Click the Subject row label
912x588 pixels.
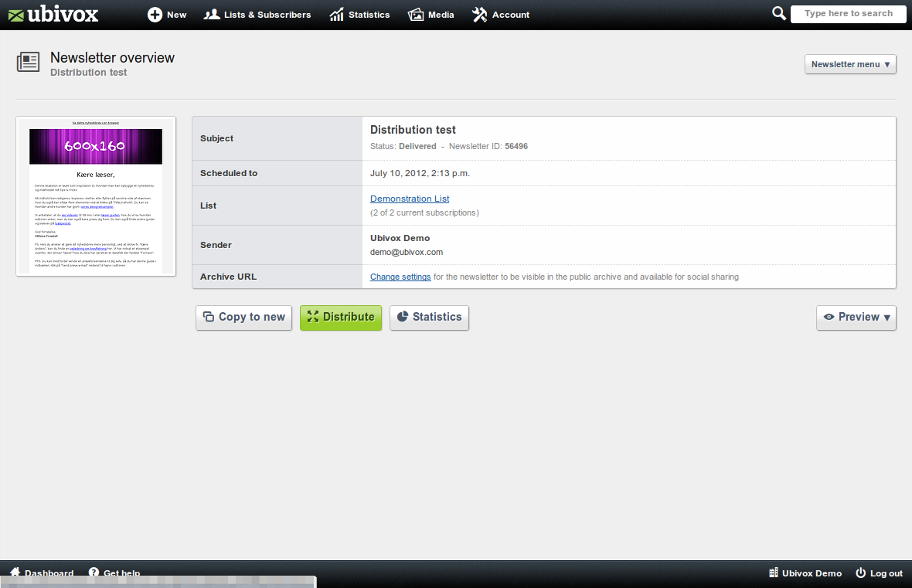tap(217, 138)
